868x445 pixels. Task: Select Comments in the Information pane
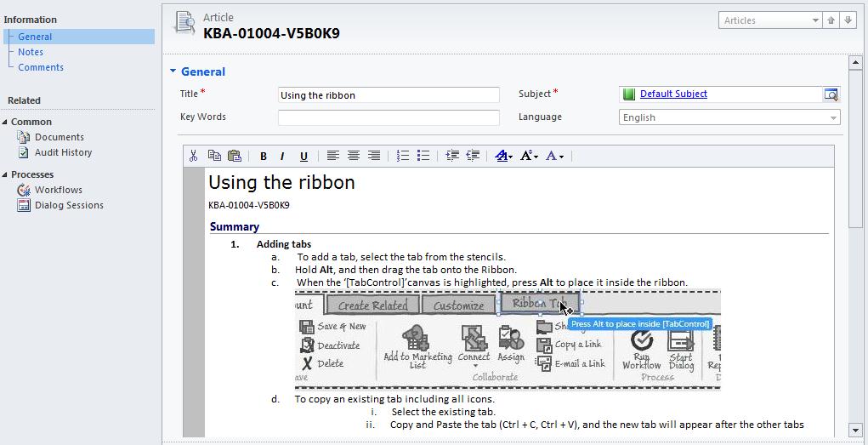click(41, 67)
